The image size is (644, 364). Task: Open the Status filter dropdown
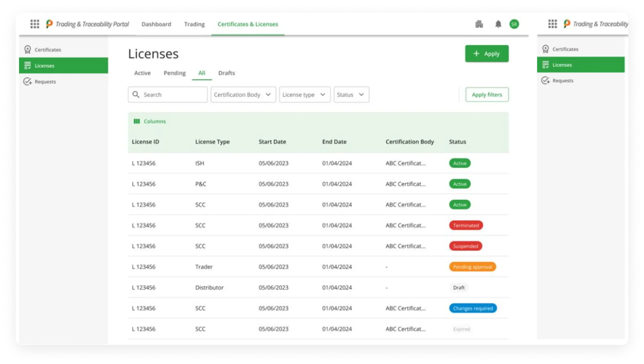click(x=351, y=94)
